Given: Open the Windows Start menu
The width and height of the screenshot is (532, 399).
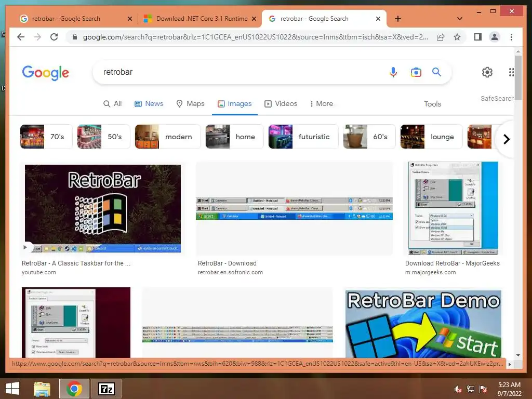Looking at the screenshot, I should tap(12, 389).
